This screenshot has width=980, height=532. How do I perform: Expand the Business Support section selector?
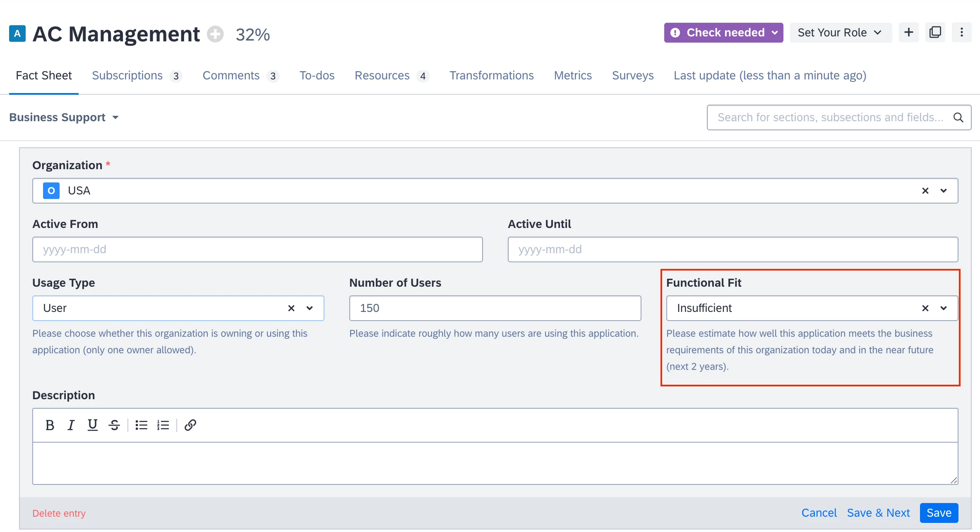coord(64,117)
